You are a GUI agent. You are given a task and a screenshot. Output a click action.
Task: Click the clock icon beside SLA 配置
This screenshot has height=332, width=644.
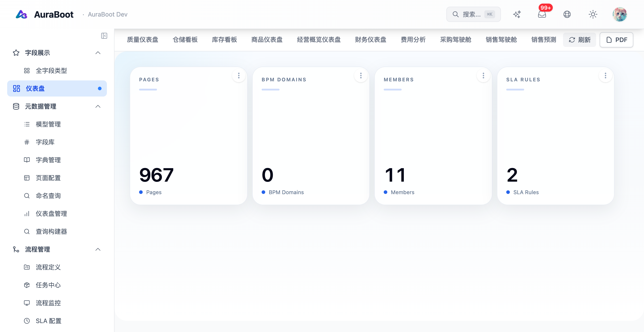(x=27, y=321)
